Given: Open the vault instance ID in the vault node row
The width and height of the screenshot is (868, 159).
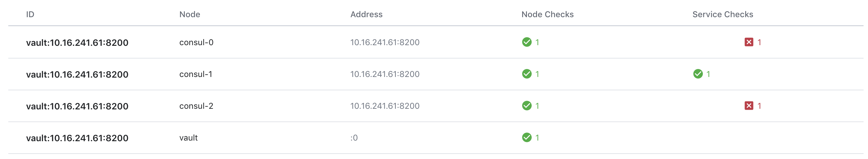Looking at the screenshot, I should 77,138.
